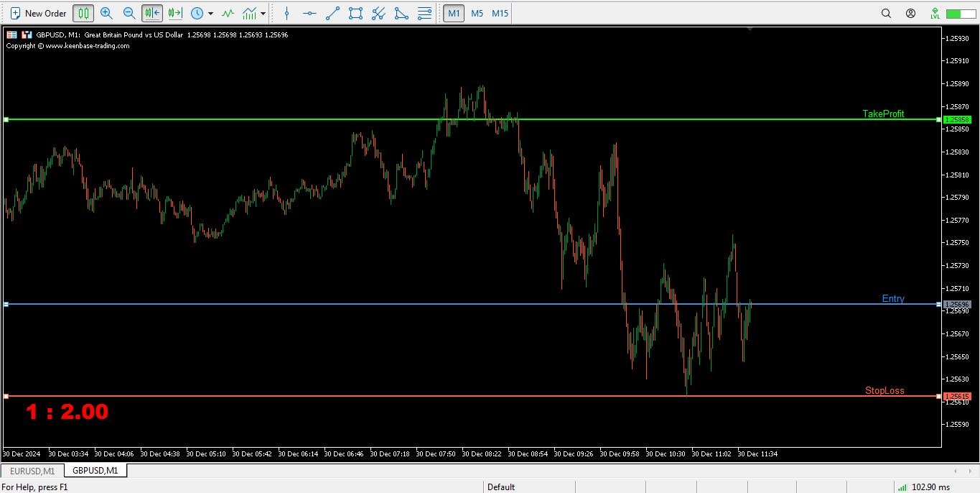Click the red chart icon beside GBPUSD title
Image resolution: width=980 pixels, height=493 pixels.
[27, 34]
